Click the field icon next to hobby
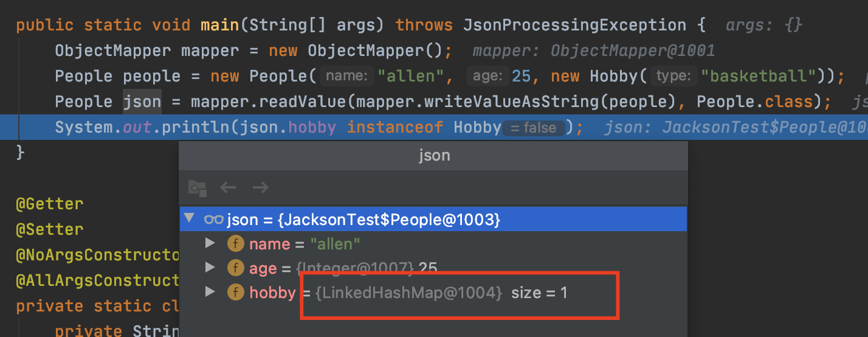This screenshot has width=868, height=337. (x=236, y=292)
